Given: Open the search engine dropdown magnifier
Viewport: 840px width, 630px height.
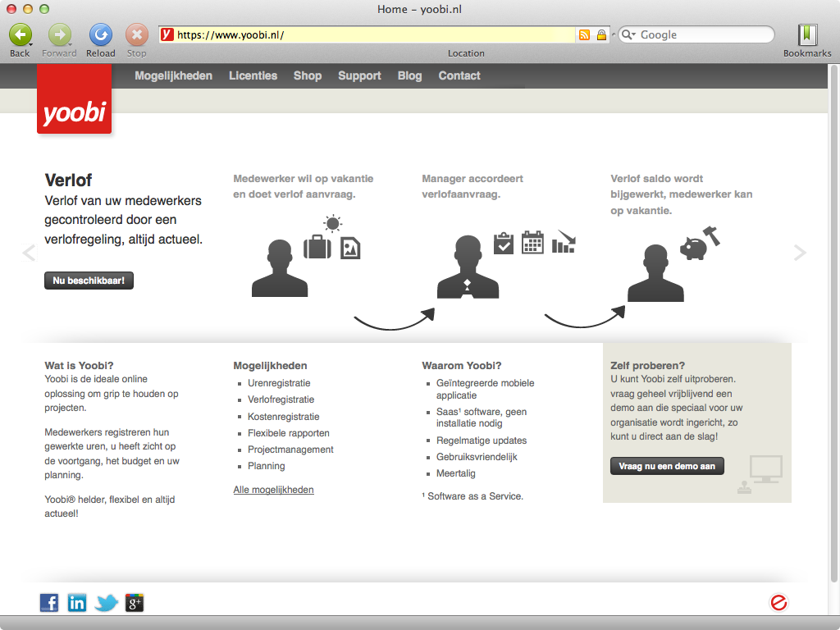Looking at the screenshot, I should click(628, 34).
